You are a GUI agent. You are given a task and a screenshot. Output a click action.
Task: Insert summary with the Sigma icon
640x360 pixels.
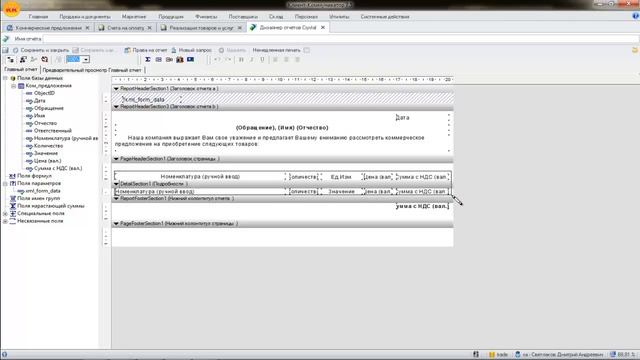coord(148,60)
